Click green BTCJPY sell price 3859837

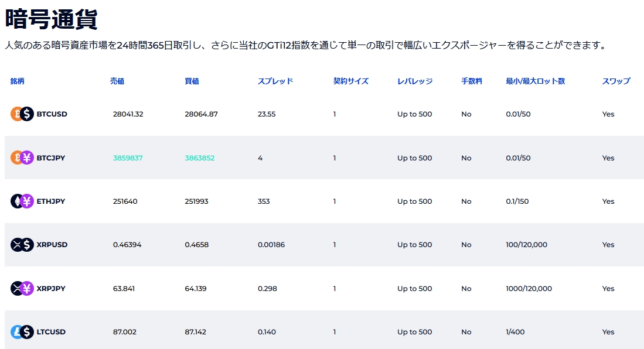(x=128, y=158)
